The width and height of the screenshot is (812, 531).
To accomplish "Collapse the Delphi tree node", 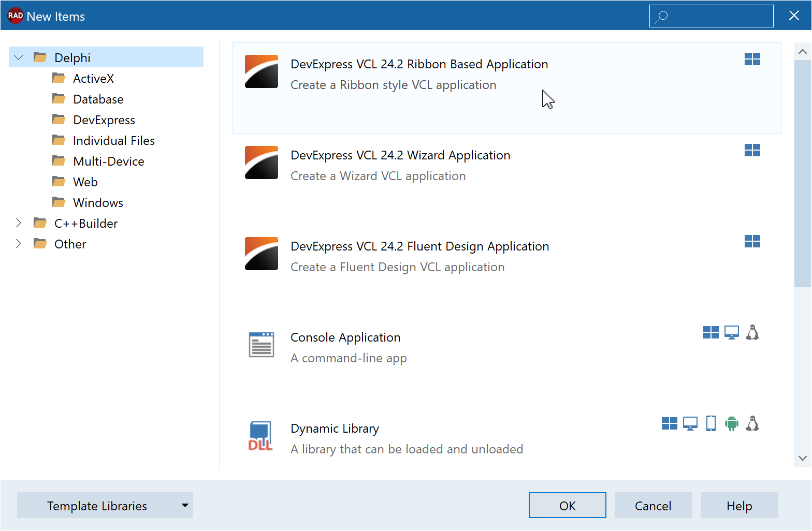I will (x=19, y=57).
